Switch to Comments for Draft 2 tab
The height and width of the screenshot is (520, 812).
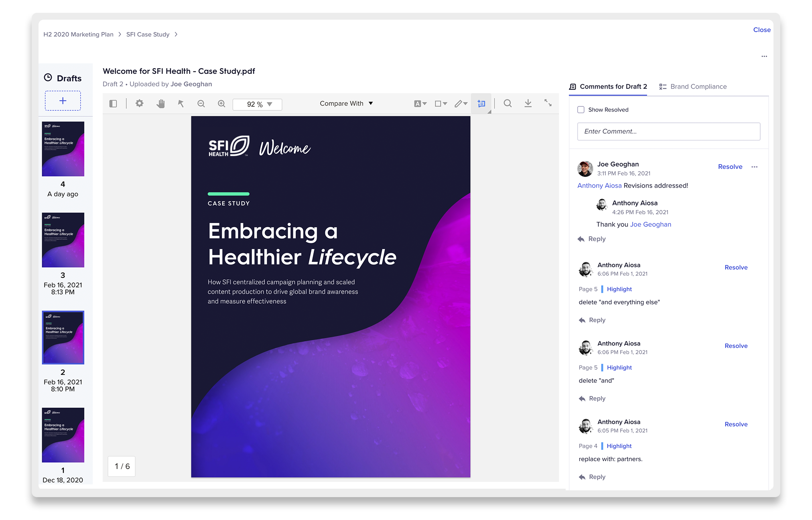pos(609,86)
